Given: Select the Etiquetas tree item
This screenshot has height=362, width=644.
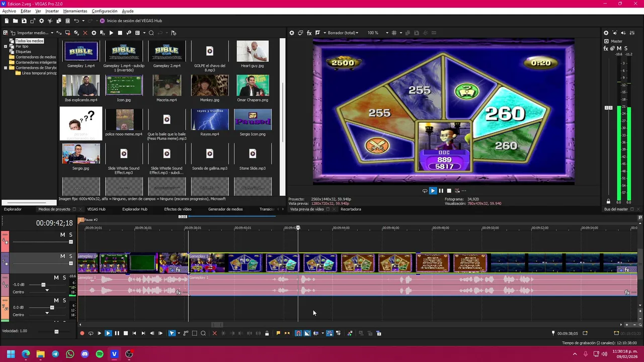Looking at the screenshot, I should (23, 52).
